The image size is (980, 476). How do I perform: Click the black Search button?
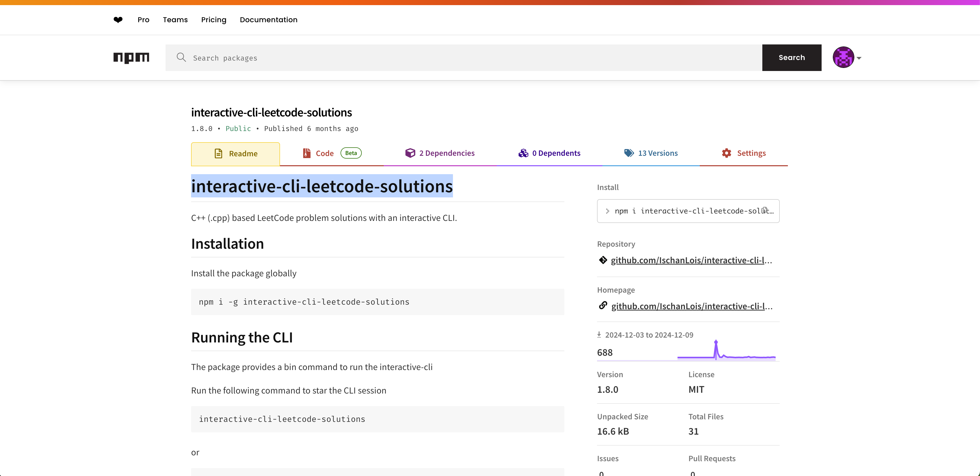point(792,58)
